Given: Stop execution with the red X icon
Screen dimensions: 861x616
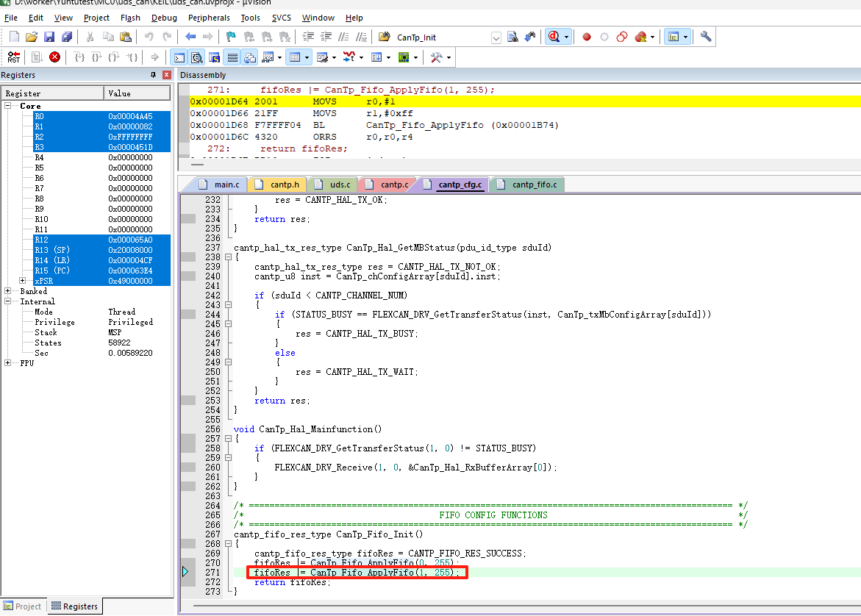Looking at the screenshot, I should tap(55, 57).
